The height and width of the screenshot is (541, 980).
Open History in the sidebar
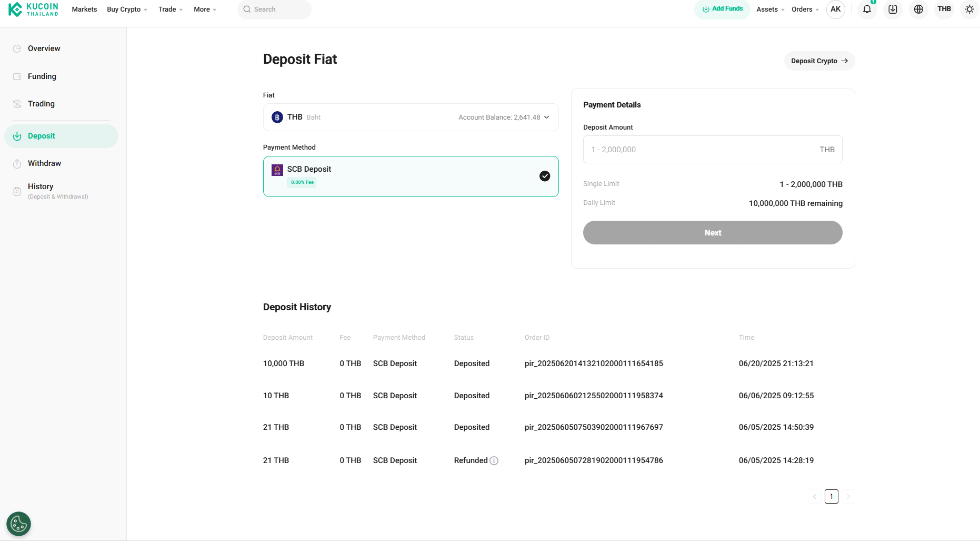41,187
